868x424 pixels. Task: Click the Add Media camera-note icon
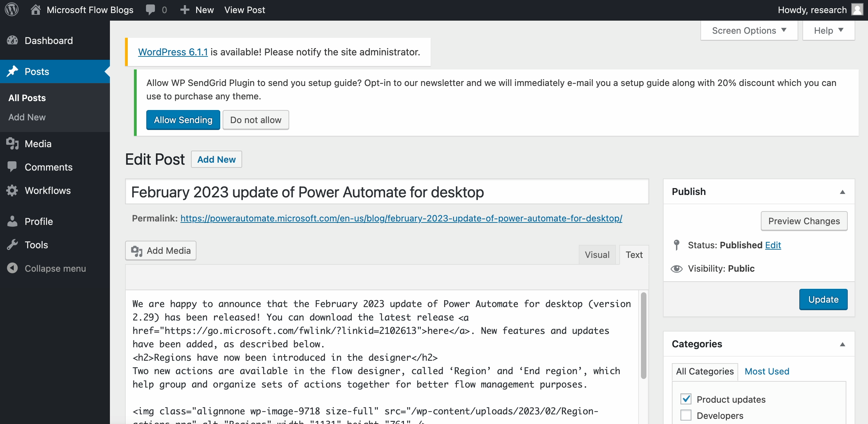point(137,251)
